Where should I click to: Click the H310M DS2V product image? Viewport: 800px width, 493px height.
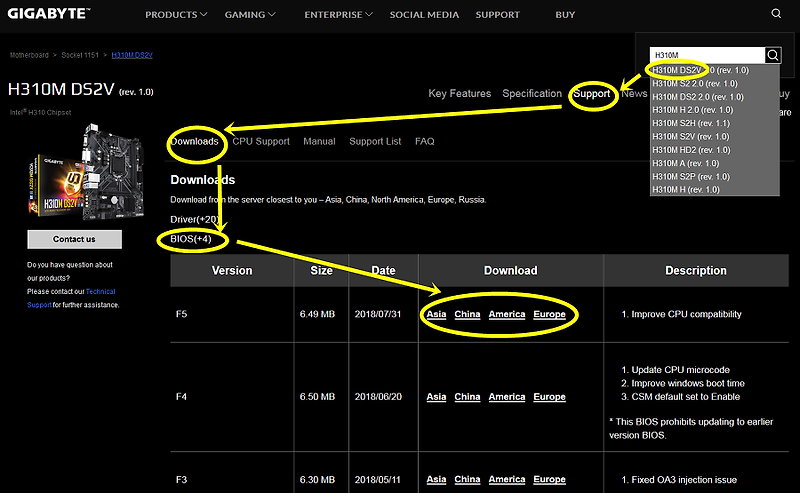[x=87, y=172]
